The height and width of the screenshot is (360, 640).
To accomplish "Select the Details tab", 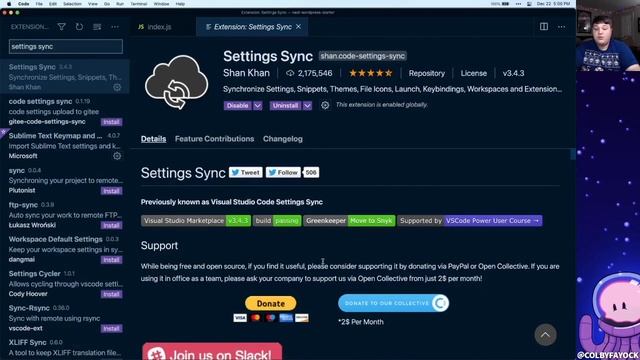I will click(x=153, y=139).
